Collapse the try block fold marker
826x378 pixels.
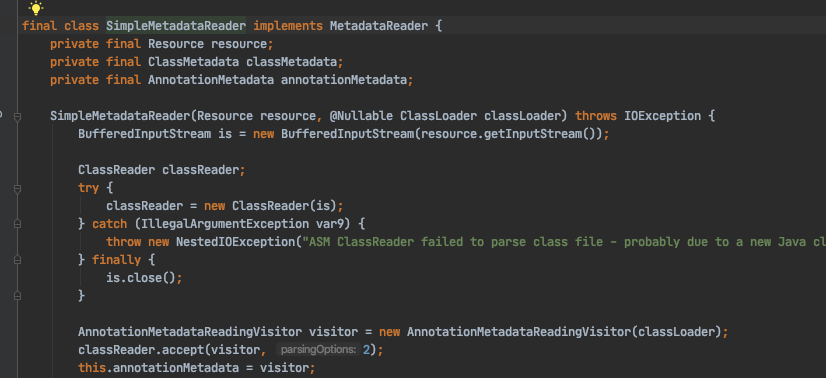17,188
